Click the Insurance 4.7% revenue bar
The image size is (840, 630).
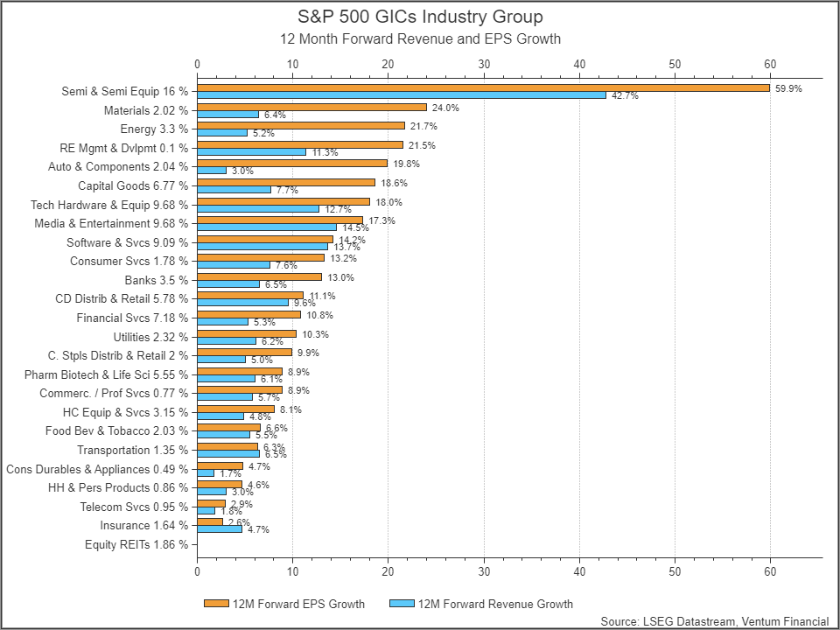(x=219, y=528)
